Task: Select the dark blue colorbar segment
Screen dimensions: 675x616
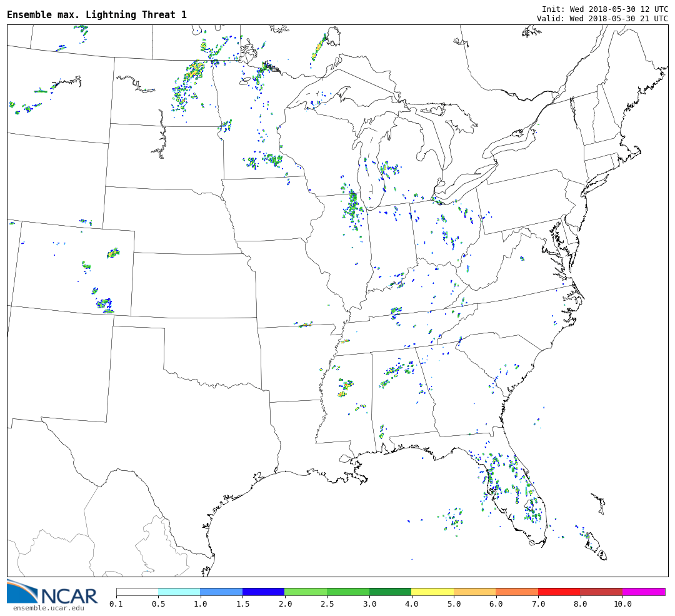Action: [x=263, y=592]
